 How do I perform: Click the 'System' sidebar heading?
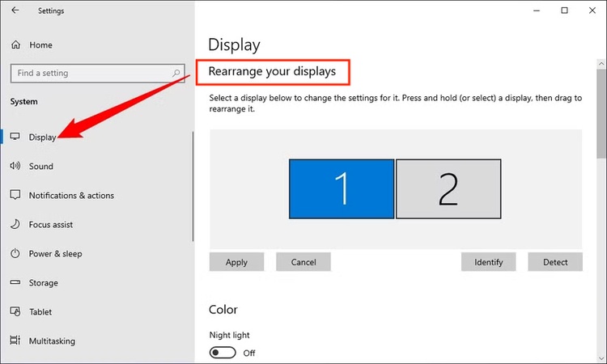pos(24,101)
